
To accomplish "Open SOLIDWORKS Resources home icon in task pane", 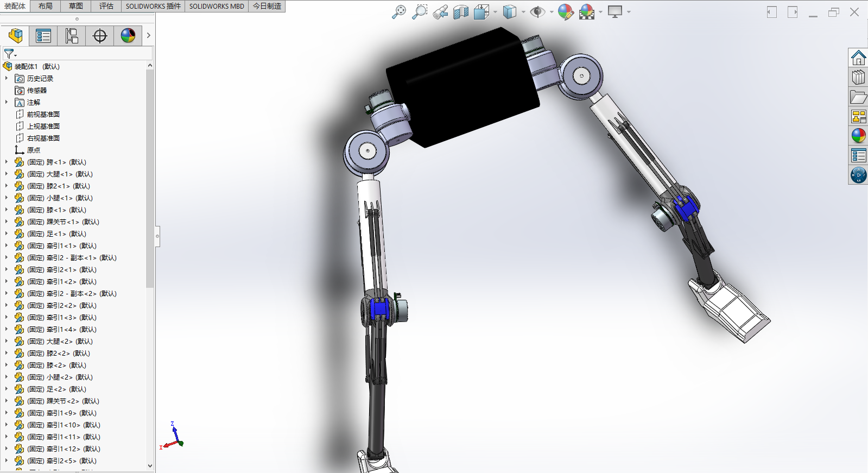I will click(858, 58).
